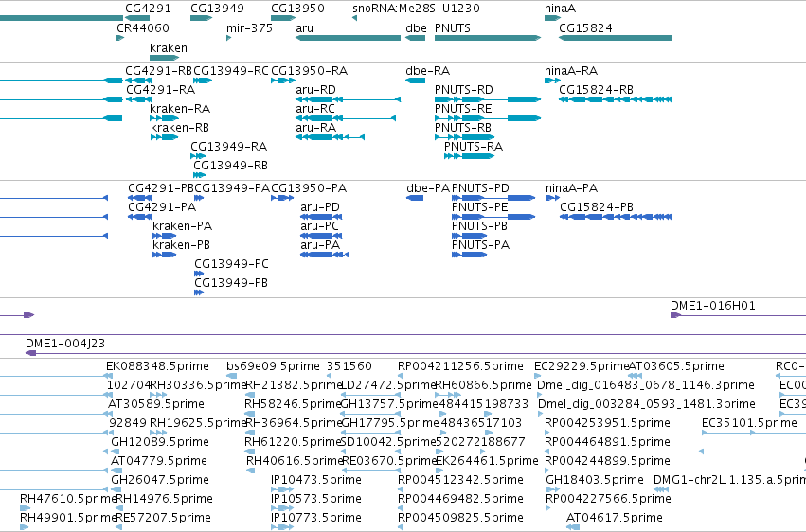This screenshot has width=806, height=532.
Task: Select the PNUTS-PD protein label
Action: pyautogui.click(x=480, y=188)
